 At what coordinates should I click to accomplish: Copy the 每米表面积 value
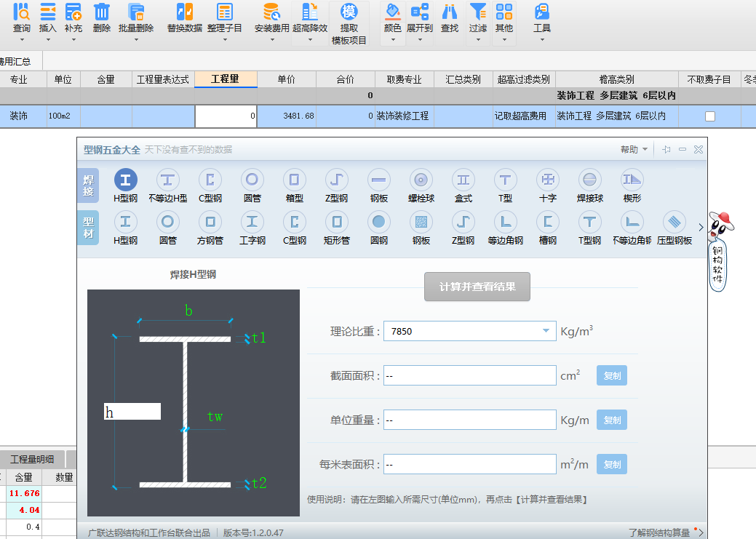click(611, 464)
